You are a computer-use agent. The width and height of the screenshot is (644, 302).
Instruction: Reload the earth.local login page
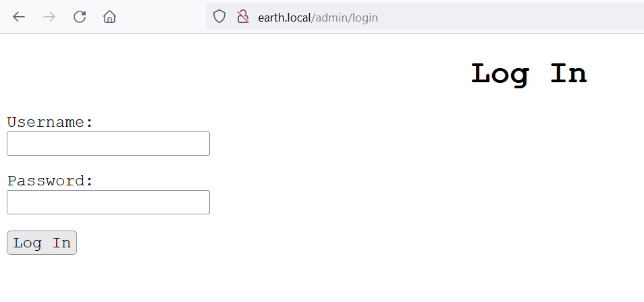[80, 17]
